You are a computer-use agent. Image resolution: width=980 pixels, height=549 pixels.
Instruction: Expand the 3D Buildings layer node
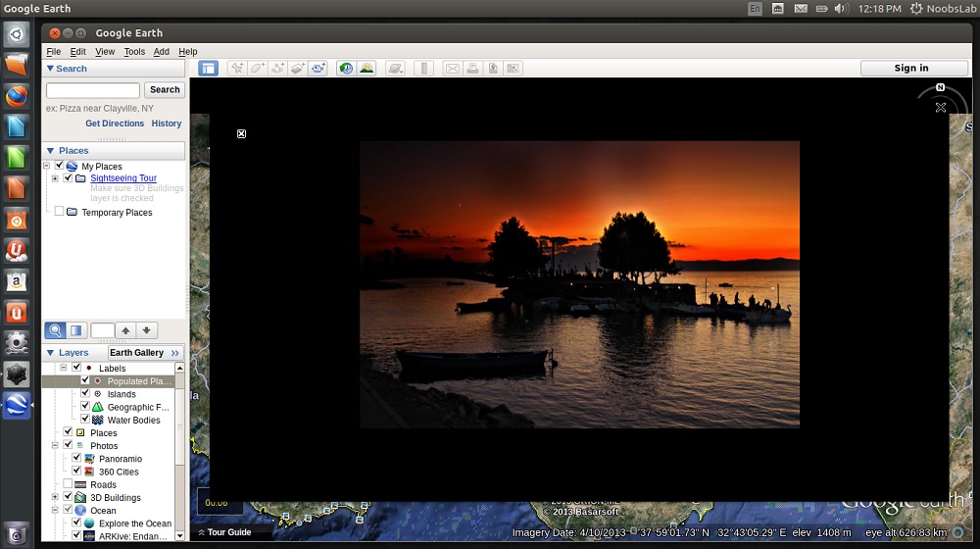click(x=55, y=497)
